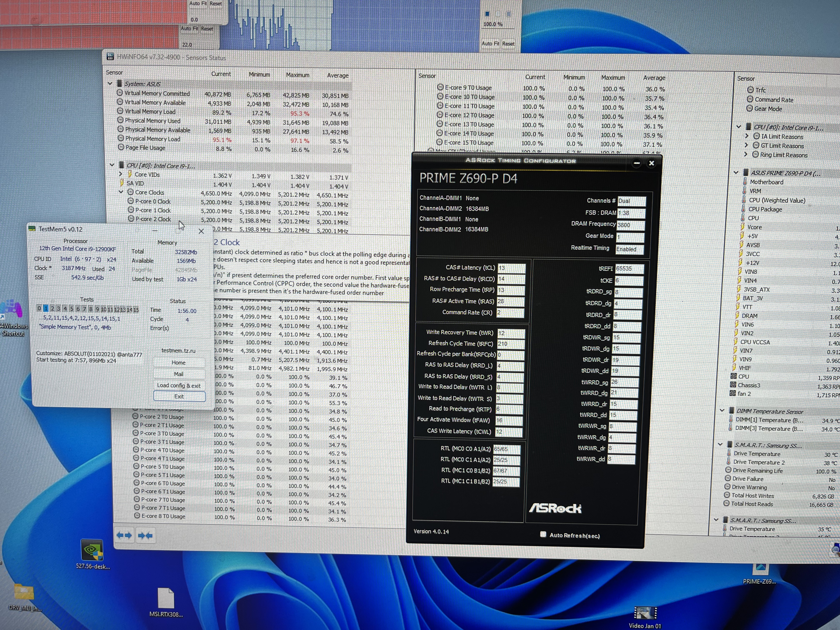Click the Average column header above E-core usage rows

click(654, 77)
